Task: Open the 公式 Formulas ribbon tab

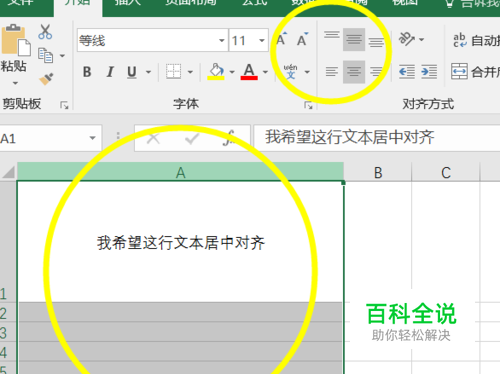Action: coord(255,3)
